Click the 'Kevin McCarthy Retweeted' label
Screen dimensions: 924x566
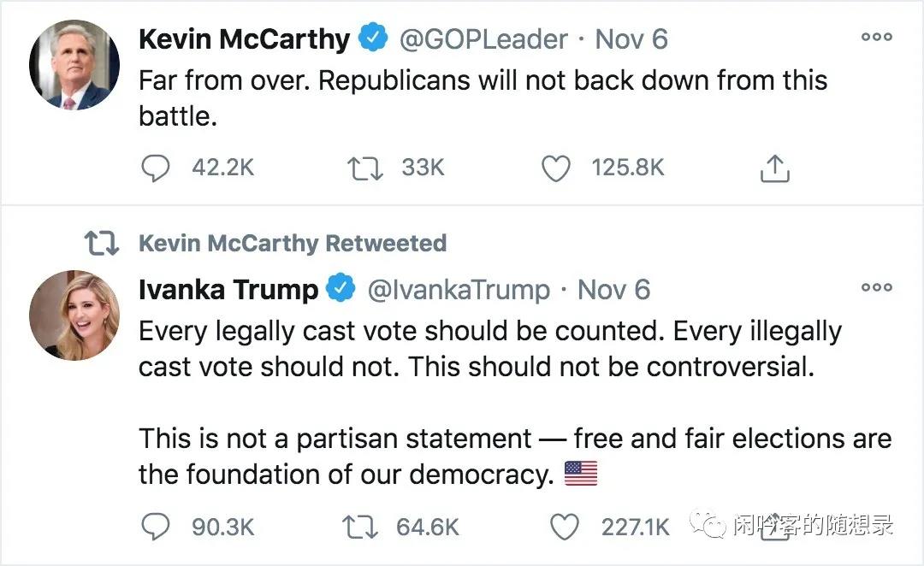(x=293, y=244)
